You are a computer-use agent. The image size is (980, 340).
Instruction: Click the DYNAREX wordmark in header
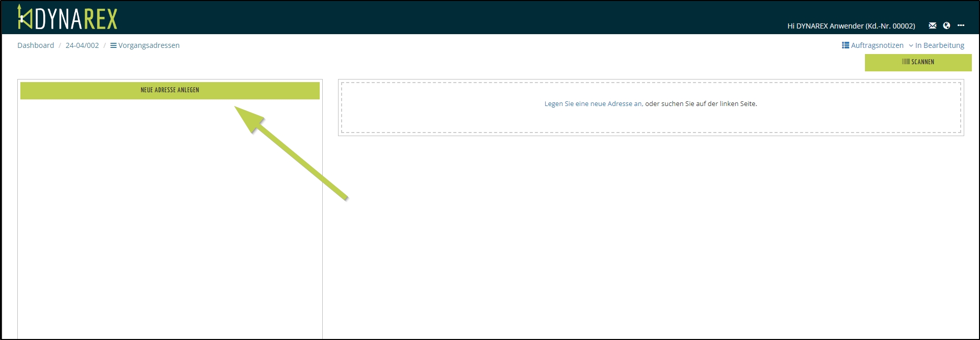[x=76, y=19]
